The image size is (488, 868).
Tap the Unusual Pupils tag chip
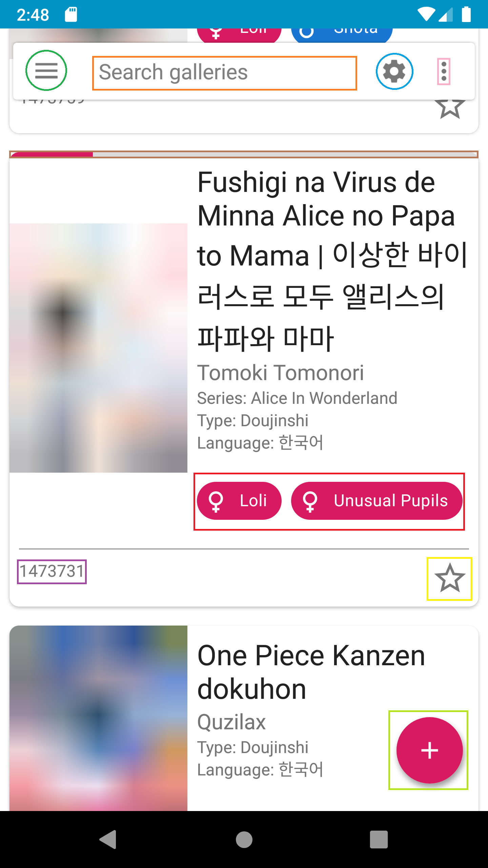point(377,501)
